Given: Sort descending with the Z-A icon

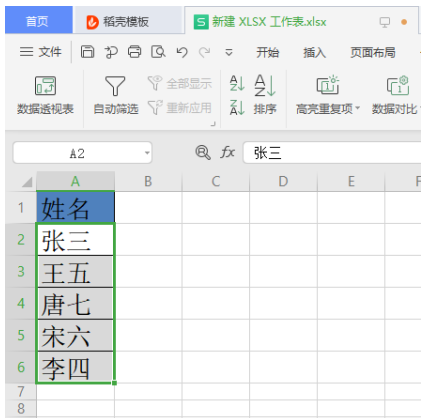Looking at the screenshot, I should click(237, 107).
